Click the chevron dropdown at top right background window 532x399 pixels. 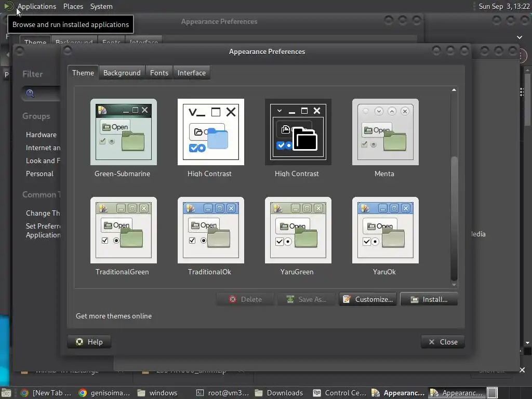[x=520, y=37]
